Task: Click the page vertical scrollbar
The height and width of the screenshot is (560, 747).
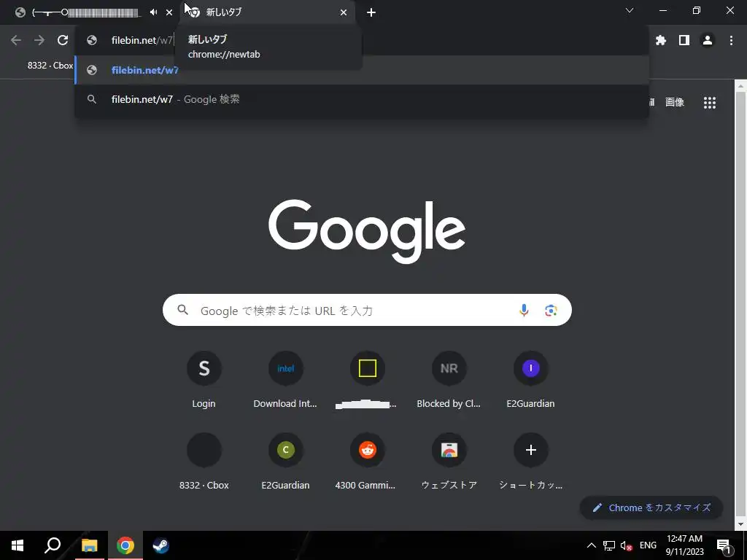Action: pyautogui.click(x=740, y=305)
